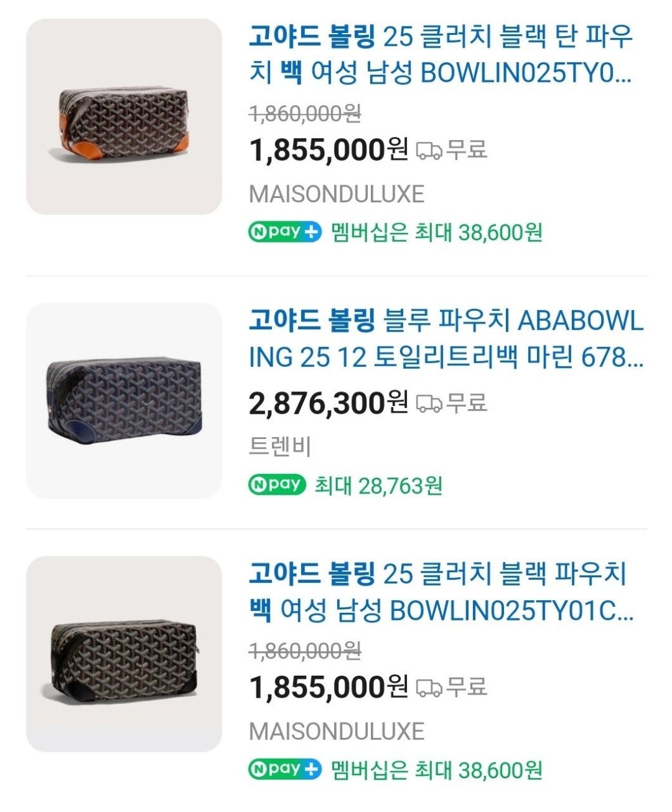Click 멤버십은 최대 38,600원 under the 블랙 탄 pouch
Screen dimensions: 672x812
pos(437,233)
